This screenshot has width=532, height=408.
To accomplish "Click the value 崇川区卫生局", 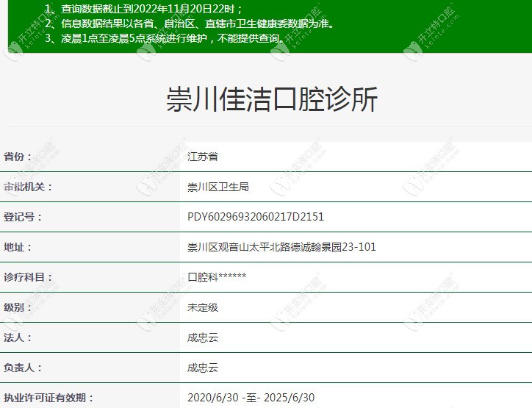I will tap(218, 187).
